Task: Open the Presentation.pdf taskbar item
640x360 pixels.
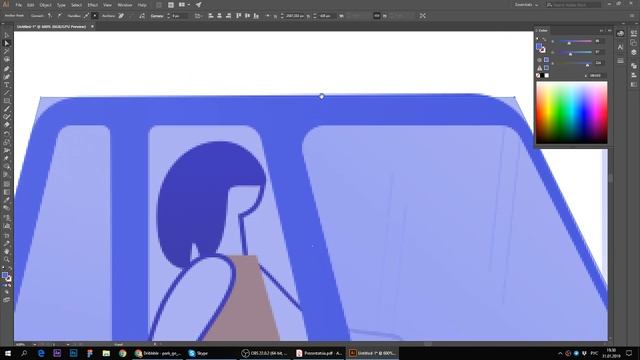Action: [319, 353]
